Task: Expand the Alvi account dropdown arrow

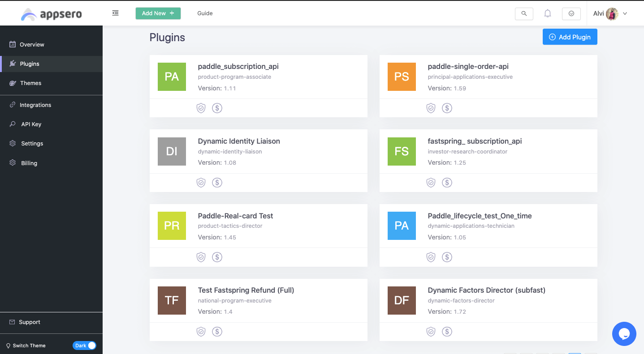Action: (x=625, y=13)
